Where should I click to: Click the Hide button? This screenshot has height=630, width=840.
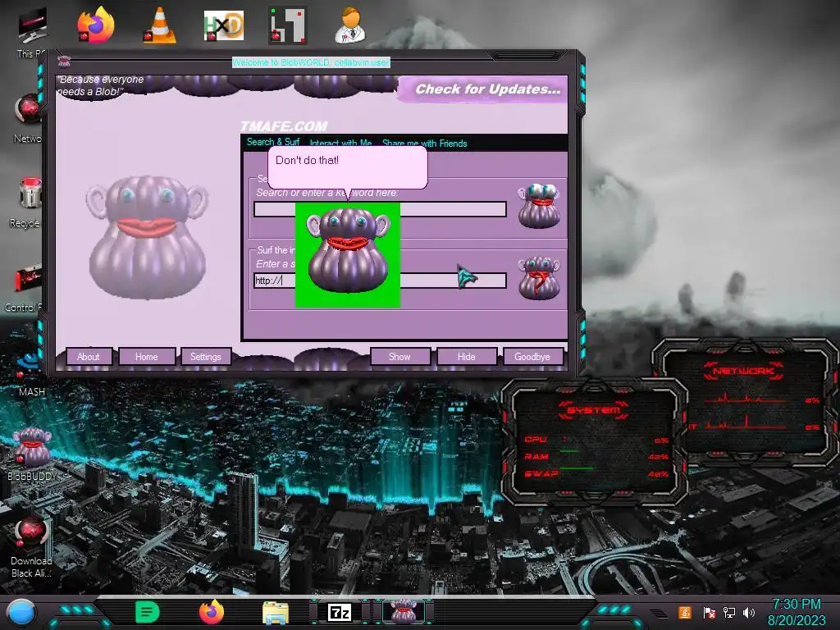tap(466, 357)
